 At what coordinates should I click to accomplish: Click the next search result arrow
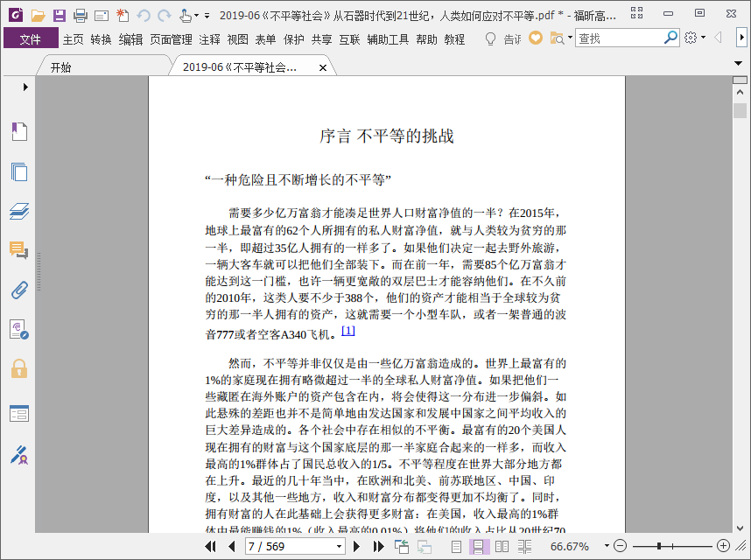click(x=741, y=38)
